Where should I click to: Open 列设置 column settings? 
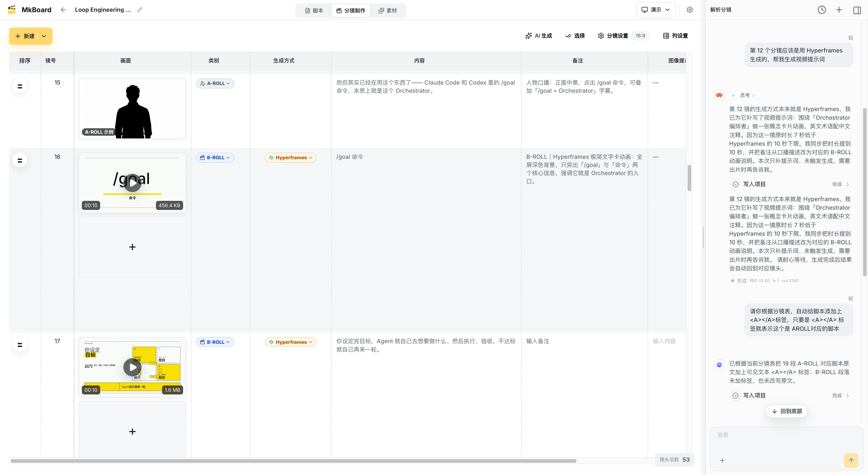click(676, 36)
